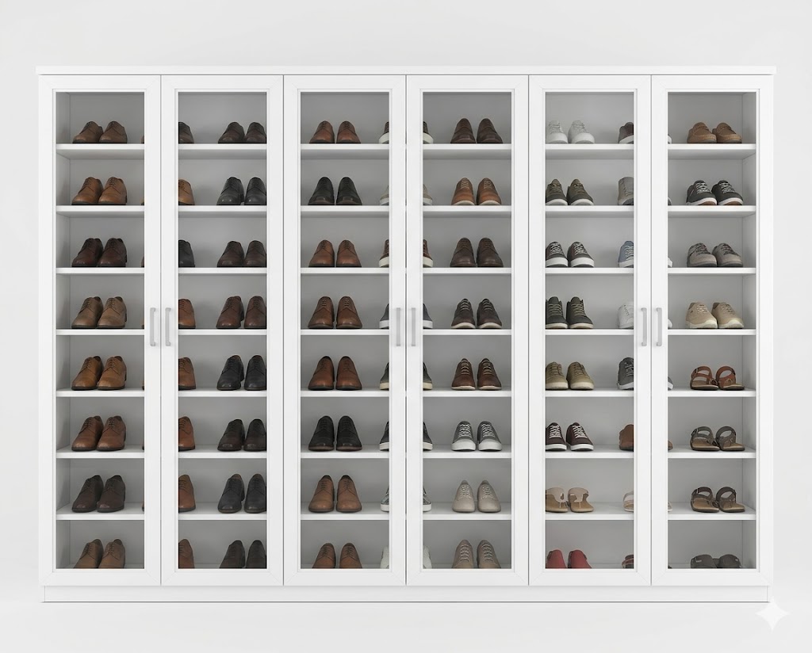This screenshot has width=812, height=653.
Task: Select the black-and-white sneakers in rightmost door
Action: tap(714, 193)
